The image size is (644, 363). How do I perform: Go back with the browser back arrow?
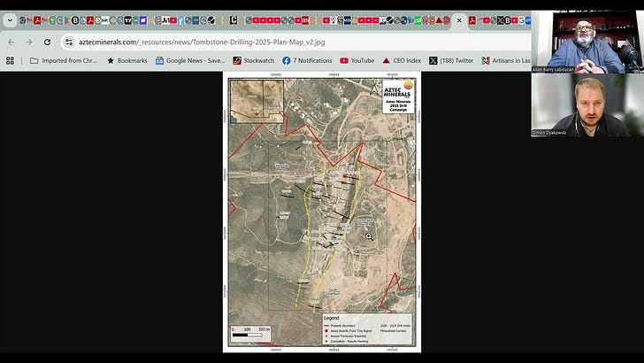click(x=11, y=42)
